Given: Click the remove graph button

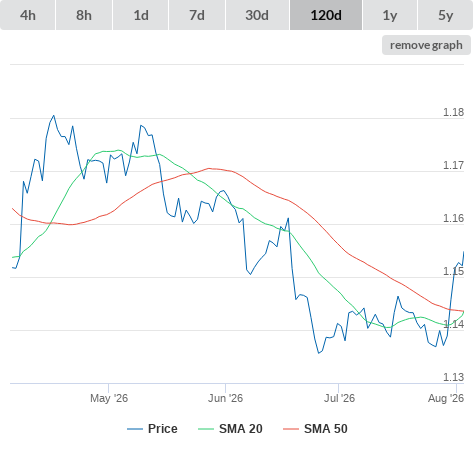Looking at the screenshot, I should [426, 45].
